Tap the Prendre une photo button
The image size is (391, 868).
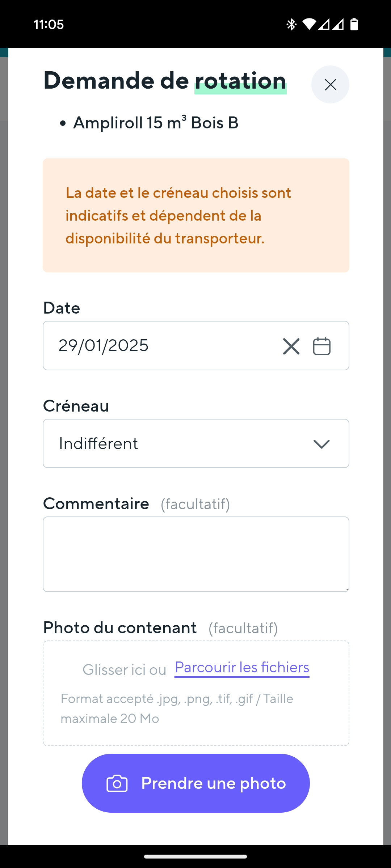pos(195,783)
